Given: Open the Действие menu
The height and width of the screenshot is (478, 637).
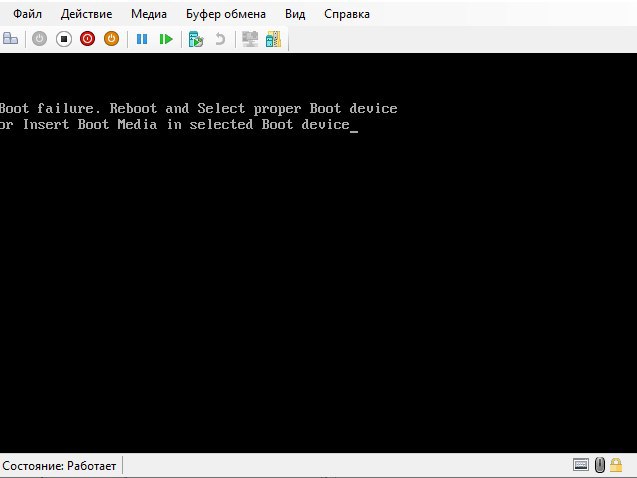Looking at the screenshot, I should [x=86, y=14].
